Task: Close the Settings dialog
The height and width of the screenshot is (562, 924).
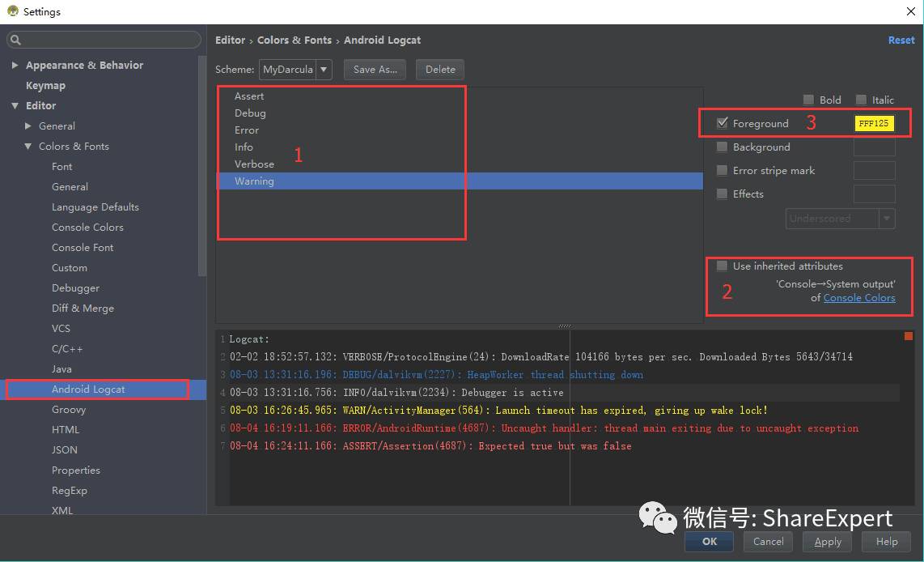Action: click(910, 11)
